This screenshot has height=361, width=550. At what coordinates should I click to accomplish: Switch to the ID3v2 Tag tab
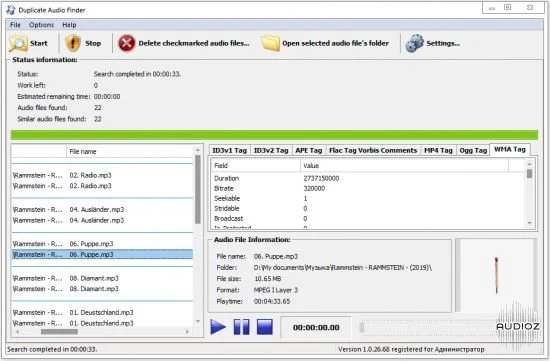(271, 151)
